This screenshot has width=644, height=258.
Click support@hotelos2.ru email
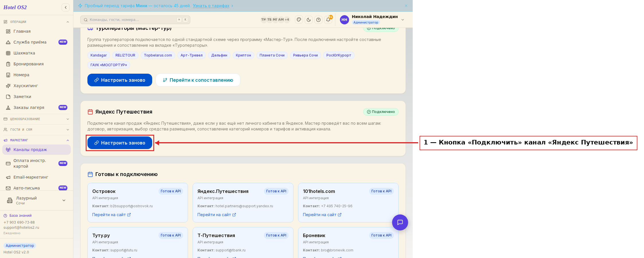coord(21,228)
